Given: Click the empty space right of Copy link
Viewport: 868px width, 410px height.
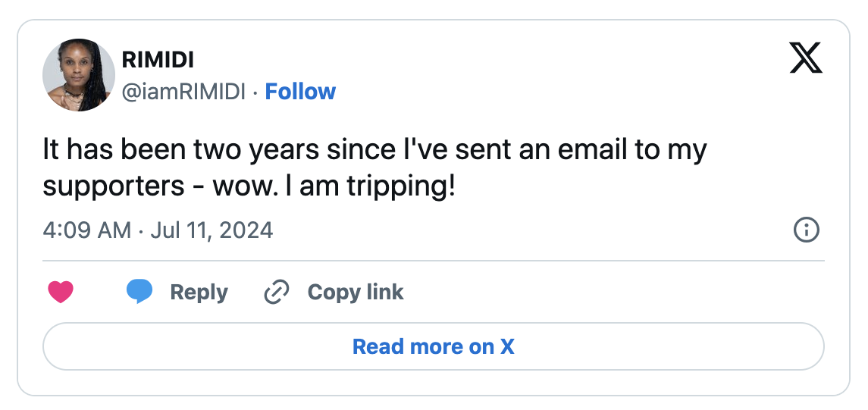Looking at the screenshot, I should 606,292.
